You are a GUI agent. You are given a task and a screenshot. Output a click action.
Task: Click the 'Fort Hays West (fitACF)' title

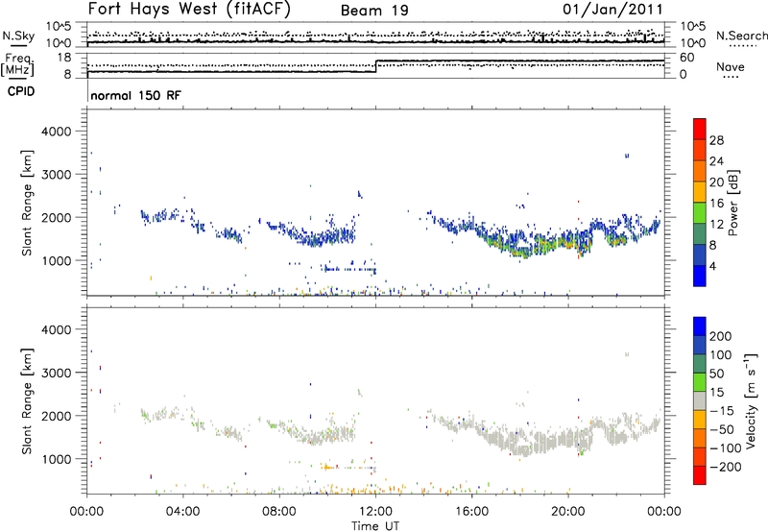tap(188, 9)
